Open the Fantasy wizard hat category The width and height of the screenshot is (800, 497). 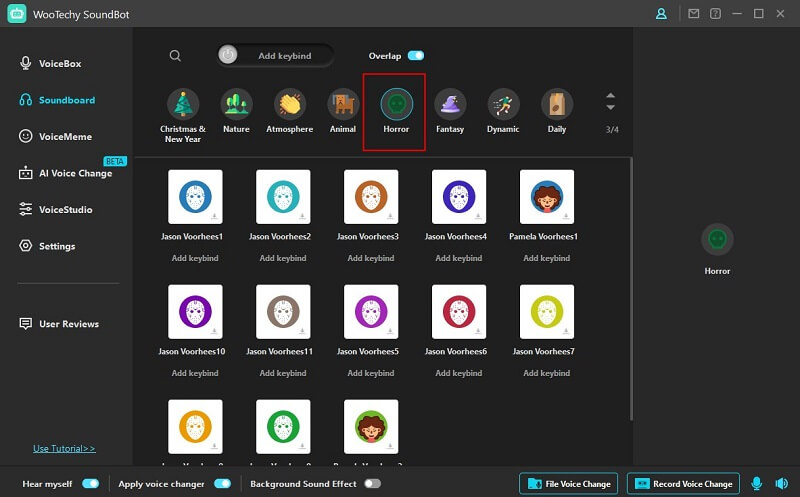point(449,105)
